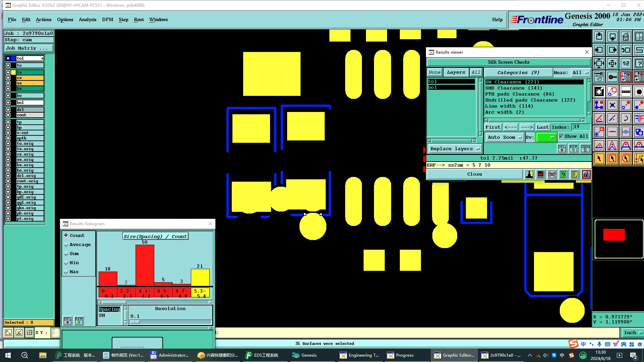Screen dimensions: 644x362
Task: Go to next result with ---> button
Action: click(527, 127)
